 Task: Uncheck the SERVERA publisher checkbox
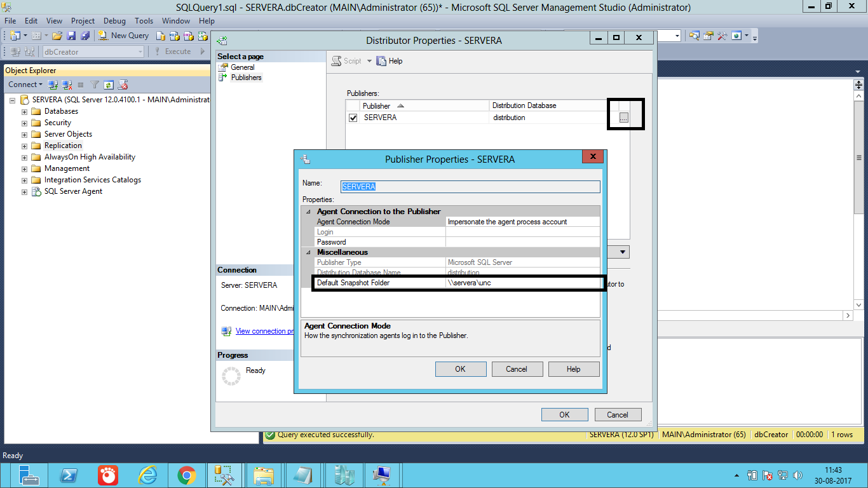(353, 117)
